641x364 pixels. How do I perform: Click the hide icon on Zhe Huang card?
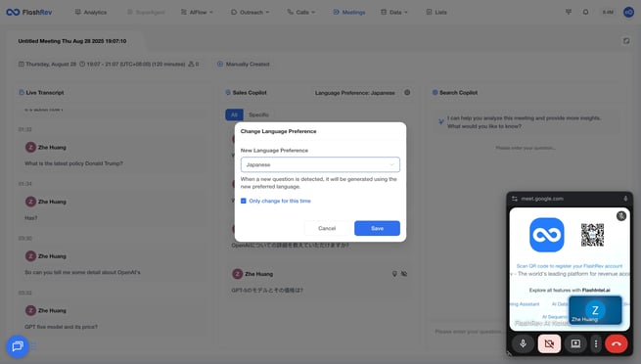point(404,274)
